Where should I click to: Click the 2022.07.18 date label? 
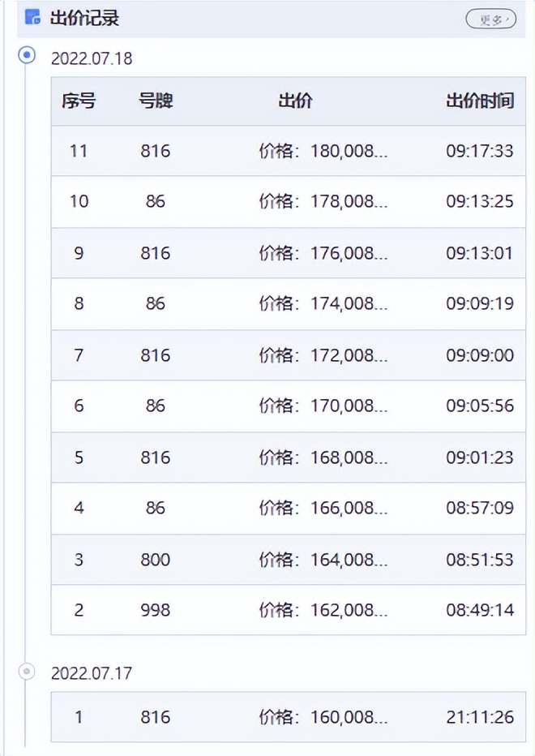[91, 59]
